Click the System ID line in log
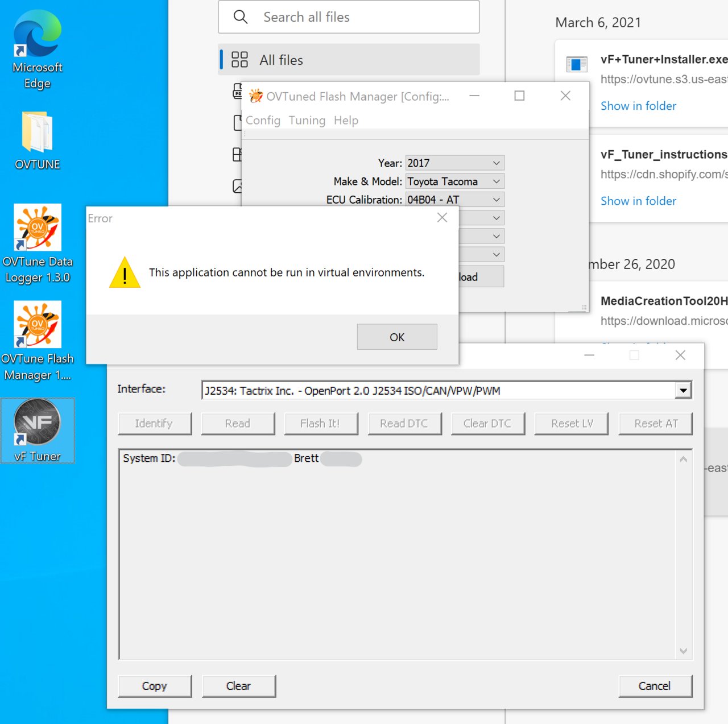This screenshot has height=724, width=728. (242, 458)
